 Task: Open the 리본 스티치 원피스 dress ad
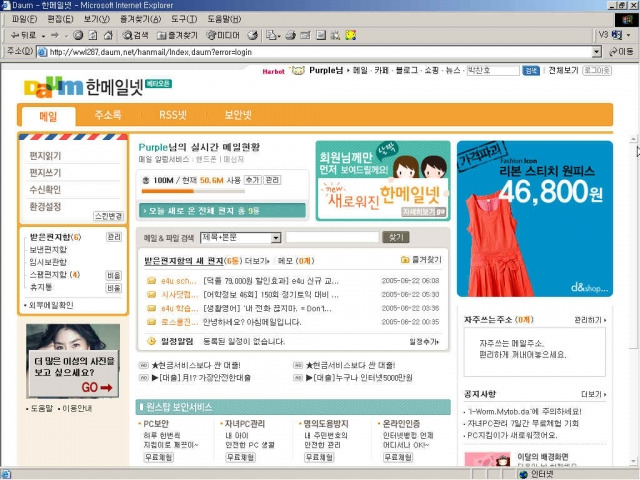[535, 219]
